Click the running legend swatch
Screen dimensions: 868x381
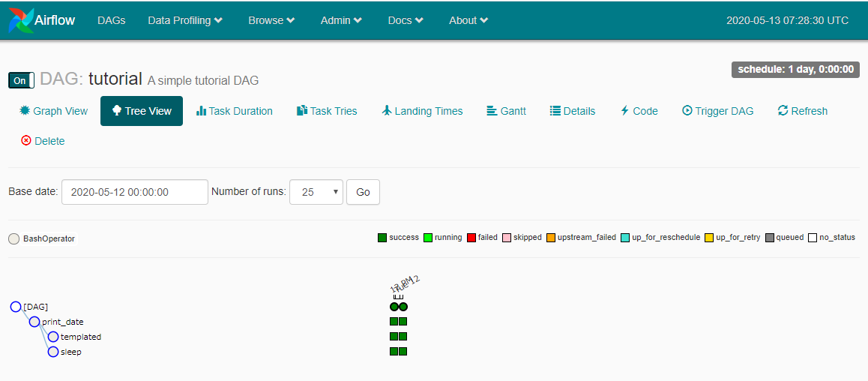pos(428,238)
